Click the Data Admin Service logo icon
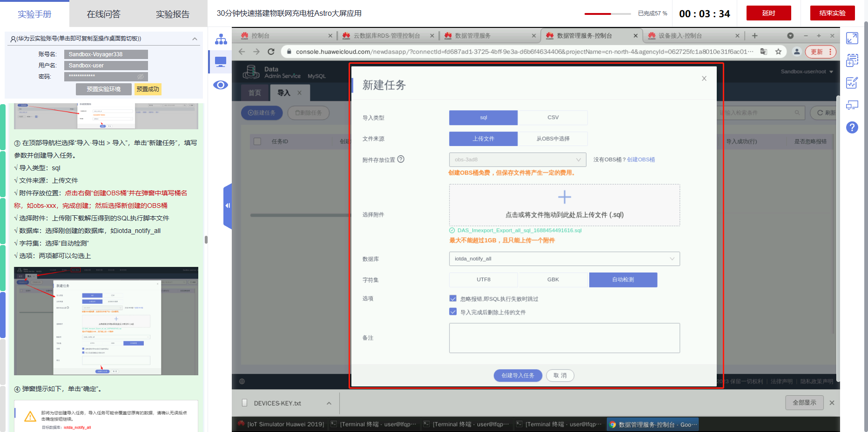This screenshot has height=432, width=868. [251, 72]
